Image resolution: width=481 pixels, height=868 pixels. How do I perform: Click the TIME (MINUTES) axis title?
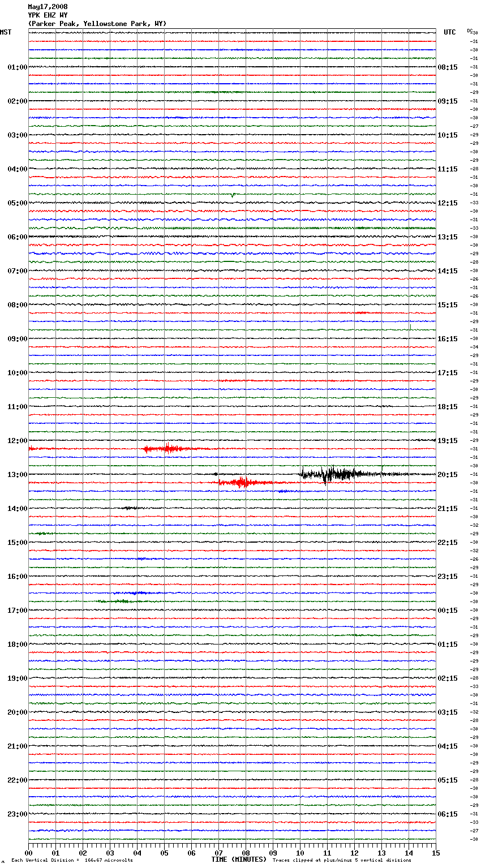239,860
